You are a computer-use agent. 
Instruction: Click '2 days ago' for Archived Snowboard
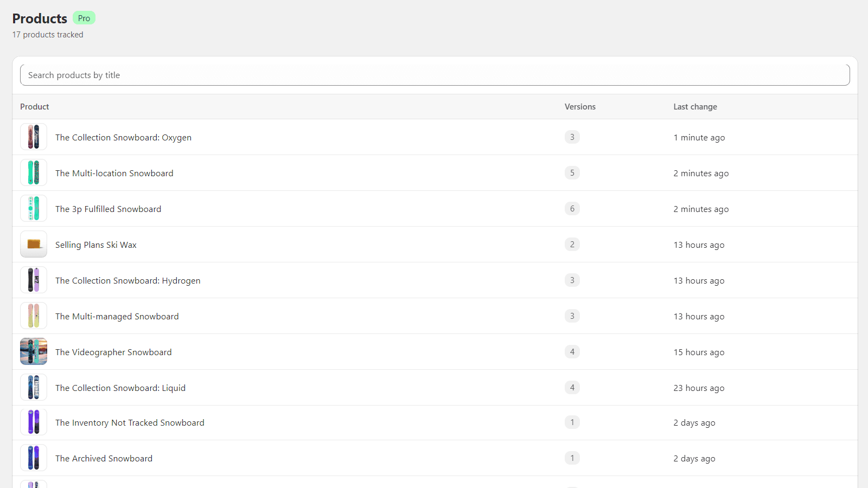click(x=694, y=458)
